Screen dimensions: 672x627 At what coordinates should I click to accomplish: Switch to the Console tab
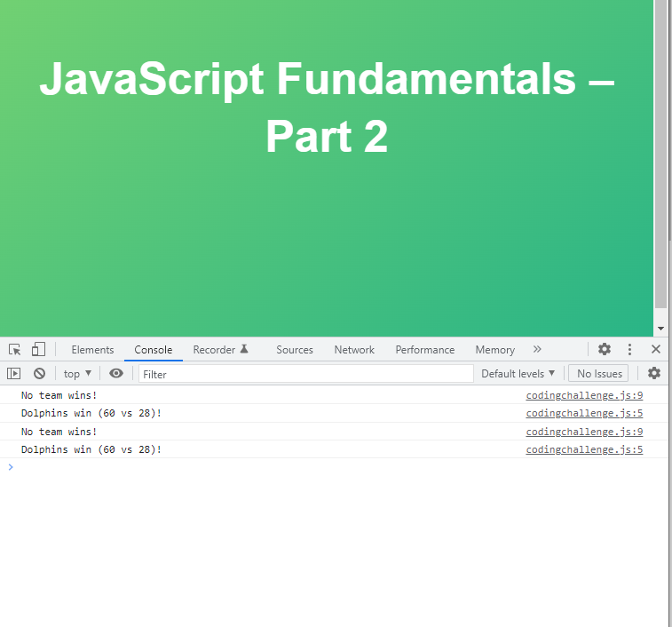coord(154,350)
